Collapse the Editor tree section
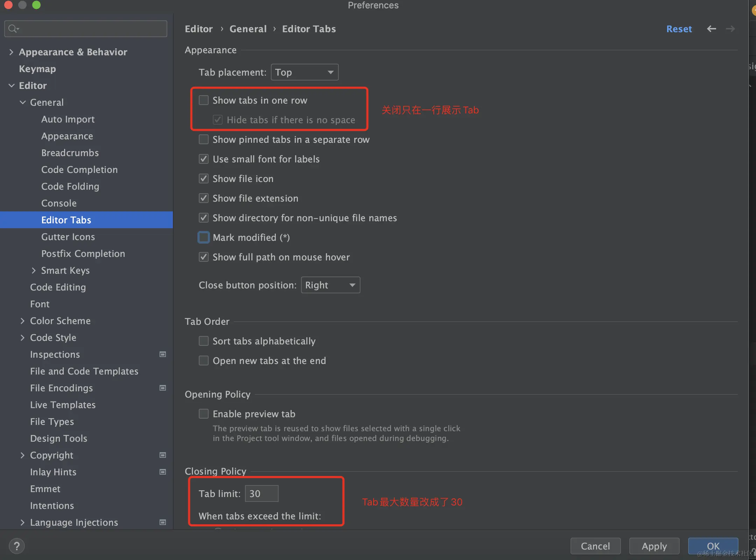 coord(12,85)
